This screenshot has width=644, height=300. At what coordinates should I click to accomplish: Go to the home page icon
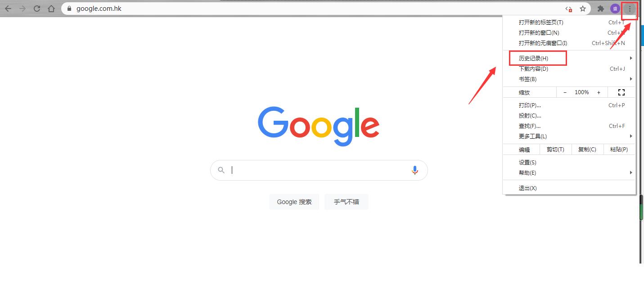click(51, 9)
